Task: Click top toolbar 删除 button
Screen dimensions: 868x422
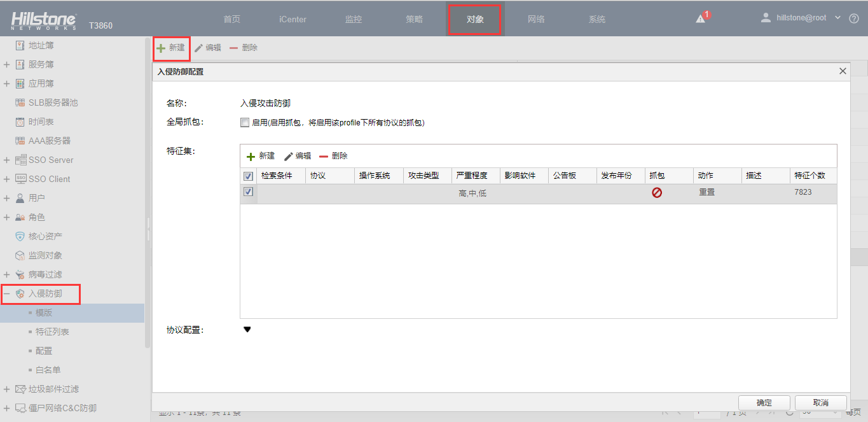Action: click(x=244, y=48)
